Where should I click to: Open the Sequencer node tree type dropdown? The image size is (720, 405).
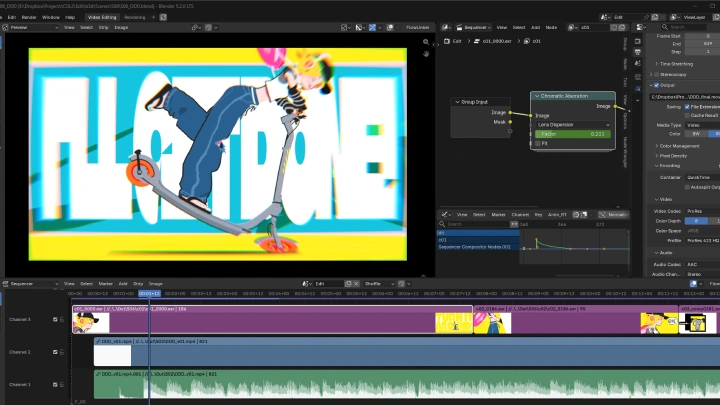[x=473, y=28]
